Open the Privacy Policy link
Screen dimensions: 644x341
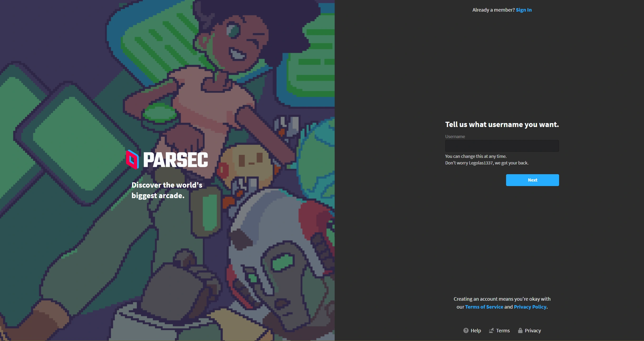[x=530, y=307]
